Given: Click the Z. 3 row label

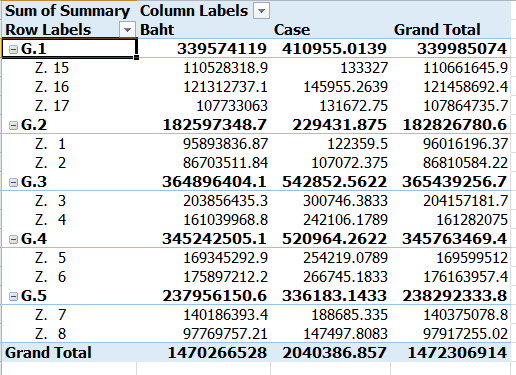Looking at the screenshot, I should click(50, 201).
